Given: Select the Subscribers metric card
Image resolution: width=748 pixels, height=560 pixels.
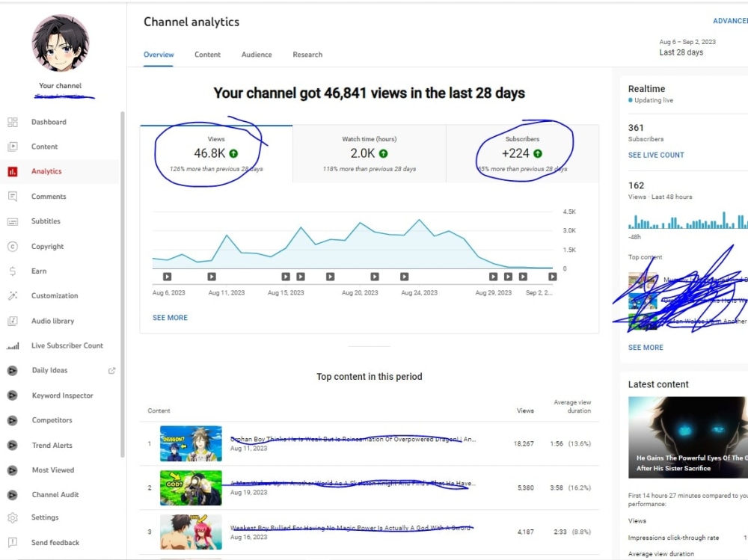Looking at the screenshot, I should click(x=522, y=153).
